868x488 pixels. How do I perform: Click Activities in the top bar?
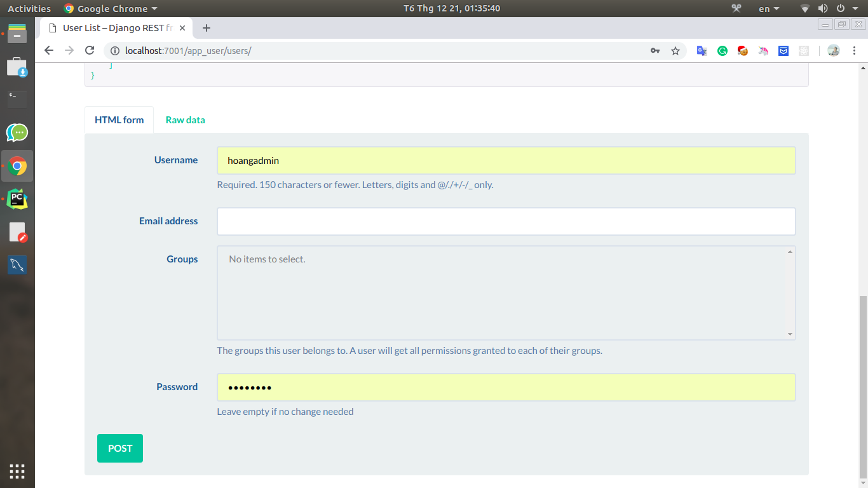click(x=29, y=8)
